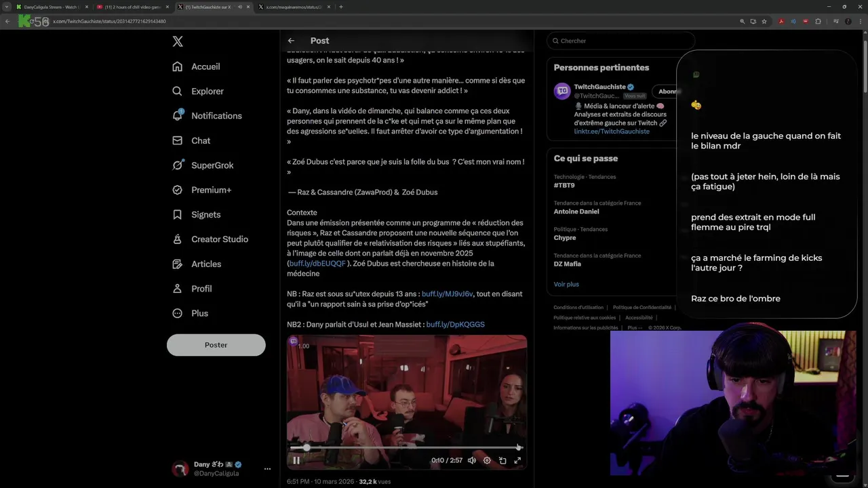Open Notifications page

(207, 116)
